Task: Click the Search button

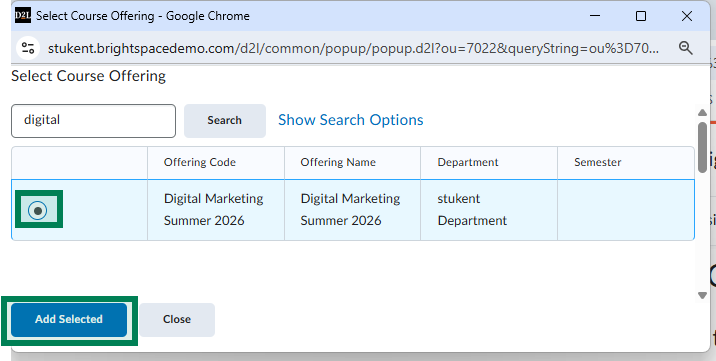Action: point(224,120)
